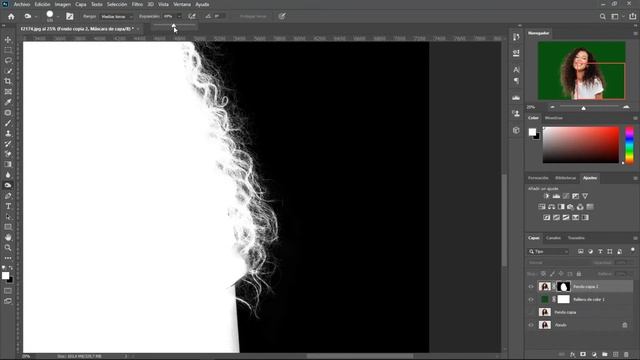The height and width of the screenshot is (360, 640).
Task: Click the color field in Color panel
Action: [580, 145]
